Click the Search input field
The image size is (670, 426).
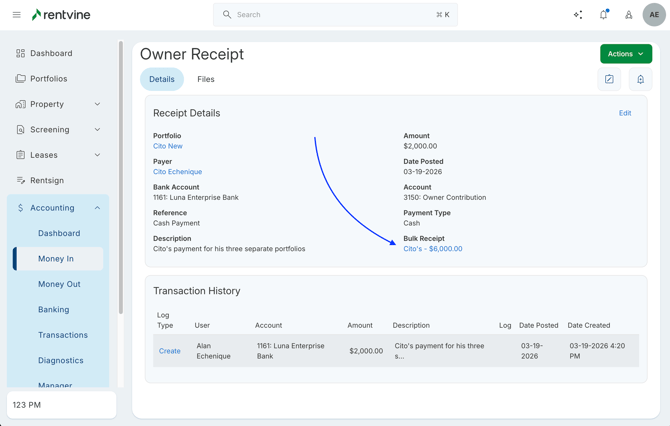tap(335, 15)
